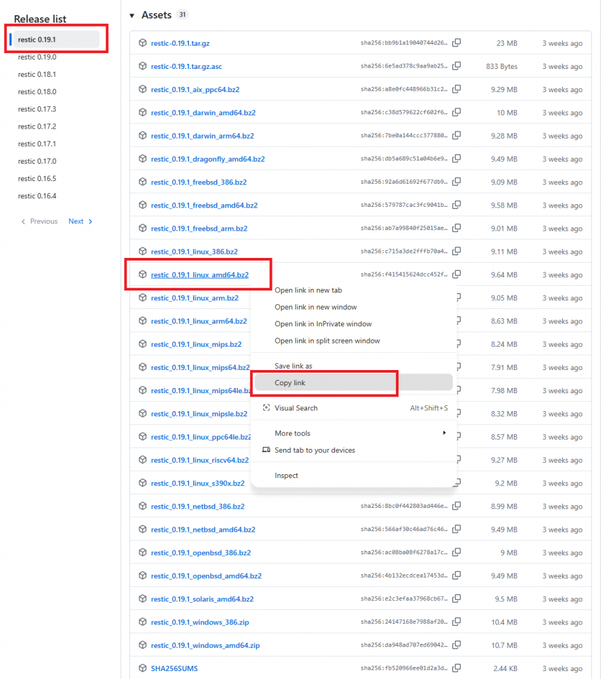Collapse the Assets section triangle
The height and width of the screenshot is (679, 616).
[132, 16]
